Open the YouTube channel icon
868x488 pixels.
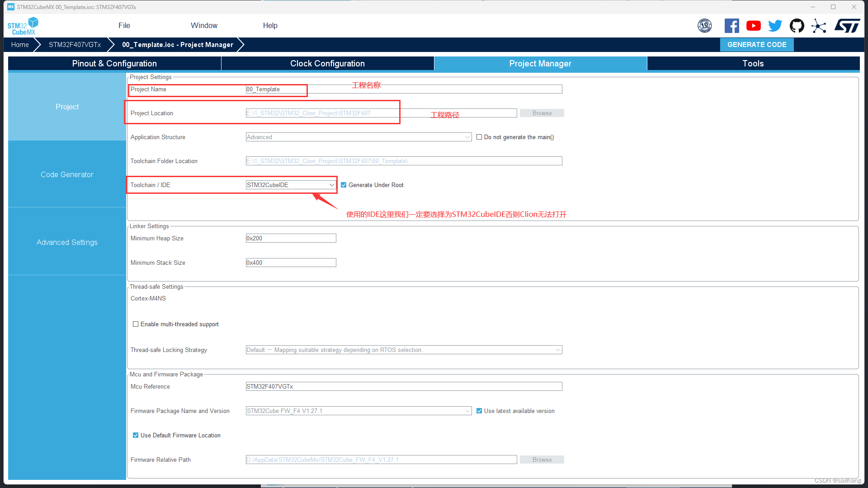(x=753, y=26)
